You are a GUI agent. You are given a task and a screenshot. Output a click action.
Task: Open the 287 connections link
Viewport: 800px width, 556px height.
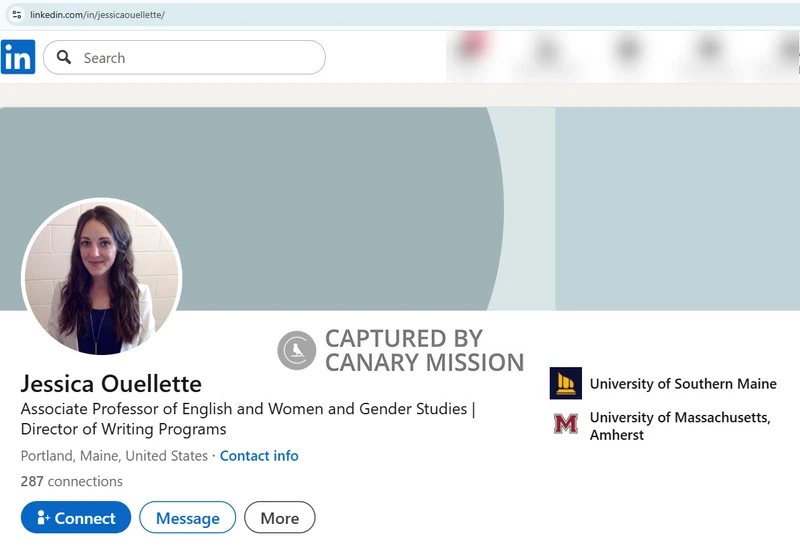[71, 481]
